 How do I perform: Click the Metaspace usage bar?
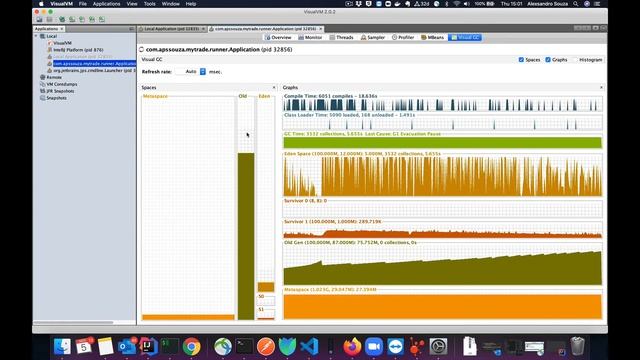tap(188, 317)
